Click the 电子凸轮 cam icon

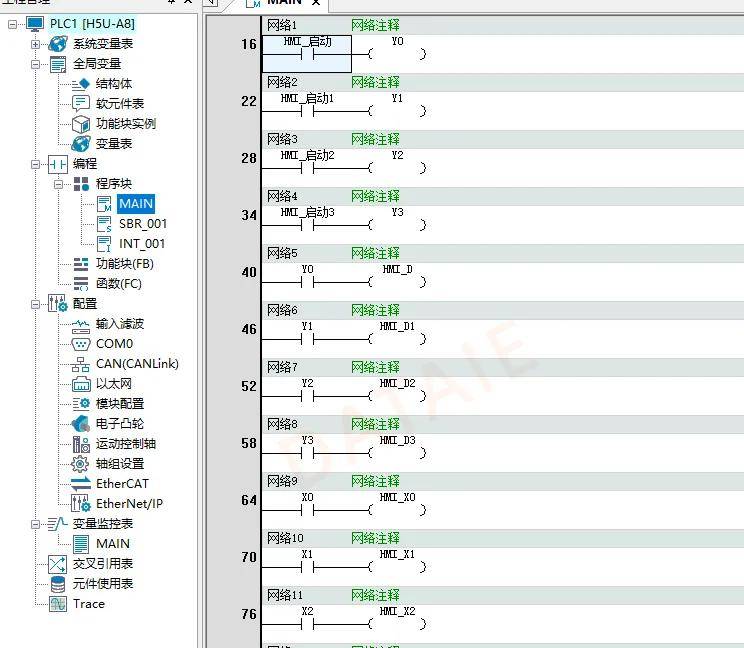coord(80,424)
